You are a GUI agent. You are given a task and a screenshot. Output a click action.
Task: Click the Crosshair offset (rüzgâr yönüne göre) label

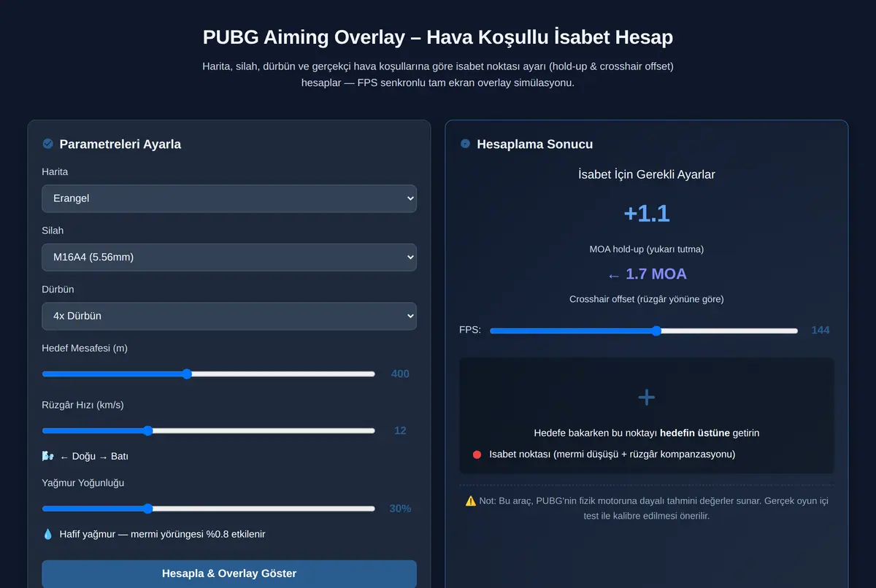pos(647,299)
